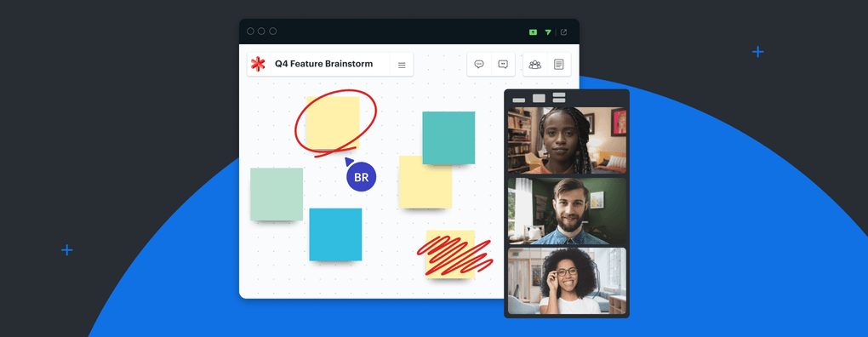Click the bearded man's video thumbnail

tap(568, 211)
